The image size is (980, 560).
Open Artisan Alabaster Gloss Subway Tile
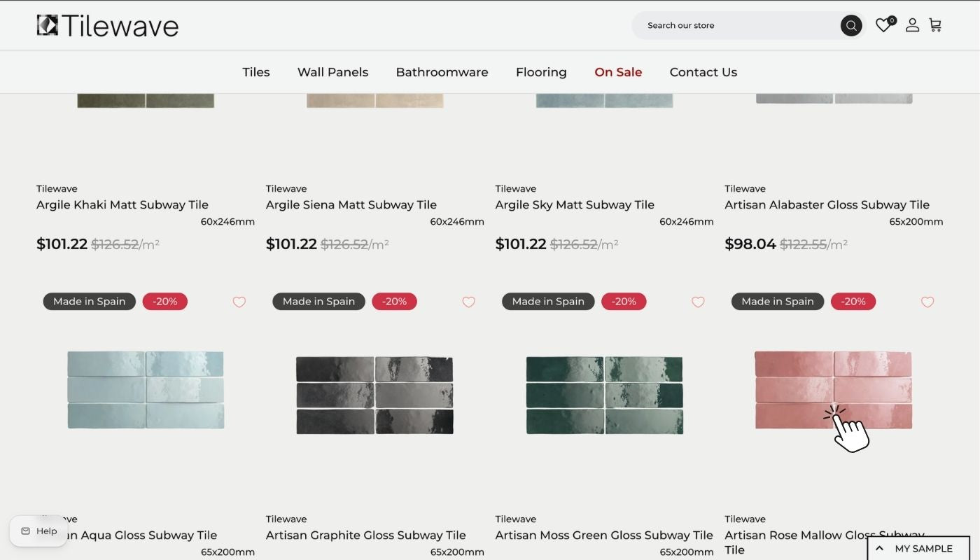tap(827, 205)
